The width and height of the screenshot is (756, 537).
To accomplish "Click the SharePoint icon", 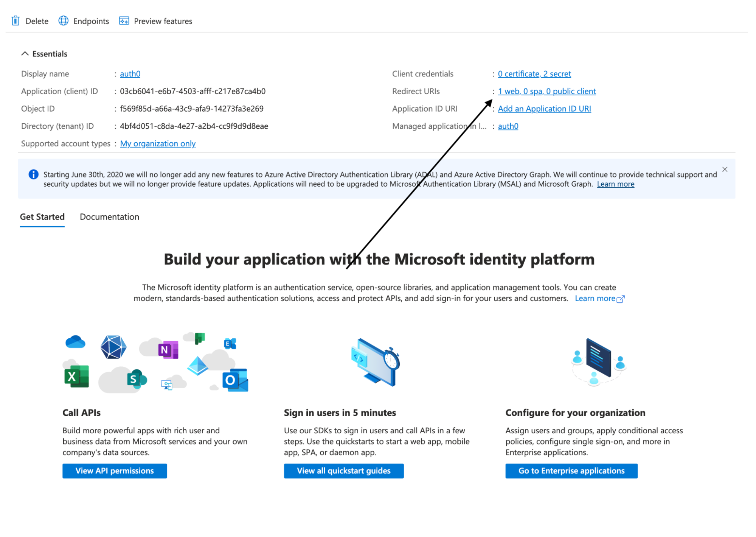I will pyautogui.click(x=137, y=379).
